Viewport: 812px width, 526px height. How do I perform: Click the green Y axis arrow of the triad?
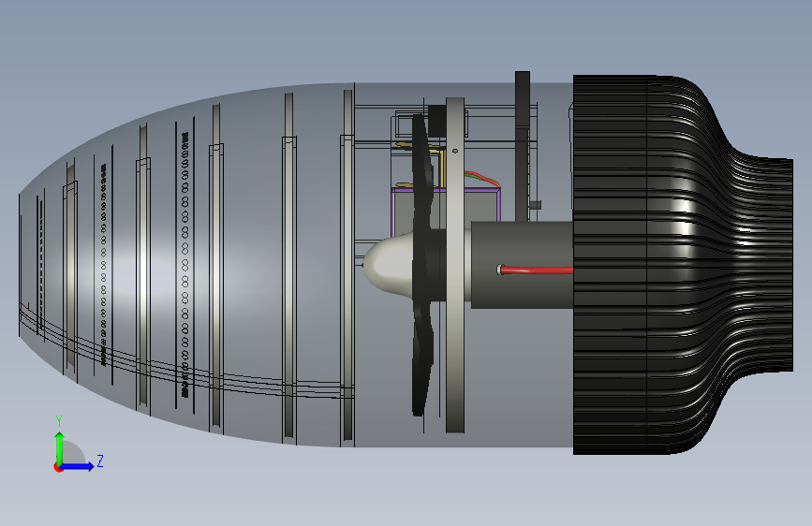click(60, 447)
